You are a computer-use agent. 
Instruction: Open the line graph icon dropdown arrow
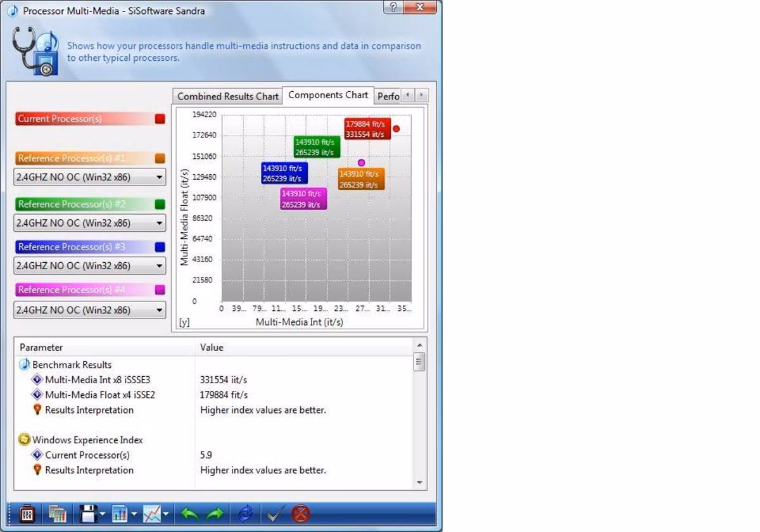(x=166, y=515)
